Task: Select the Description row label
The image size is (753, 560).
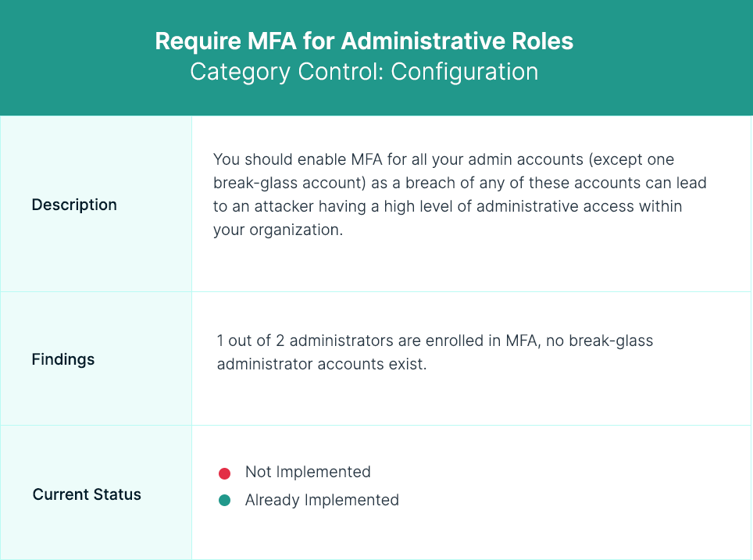Action: (74, 205)
